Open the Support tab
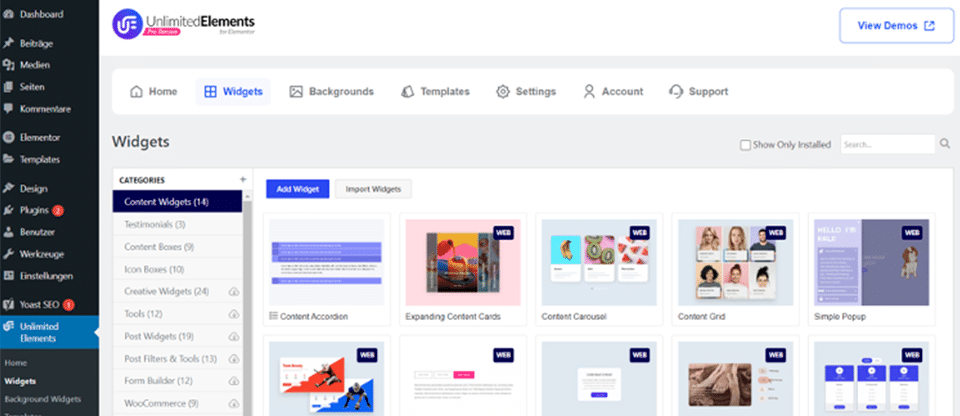The height and width of the screenshot is (416, 960). [x=699, y=91]
